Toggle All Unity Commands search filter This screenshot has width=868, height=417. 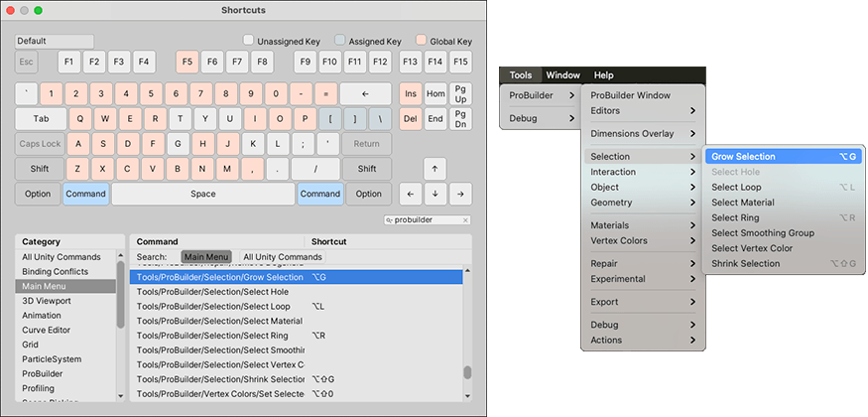[282, 257]
